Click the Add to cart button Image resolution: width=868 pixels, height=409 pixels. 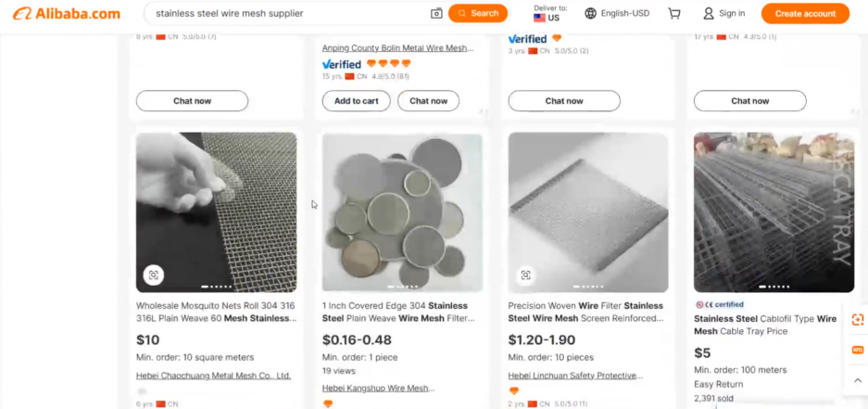[356, 101]
